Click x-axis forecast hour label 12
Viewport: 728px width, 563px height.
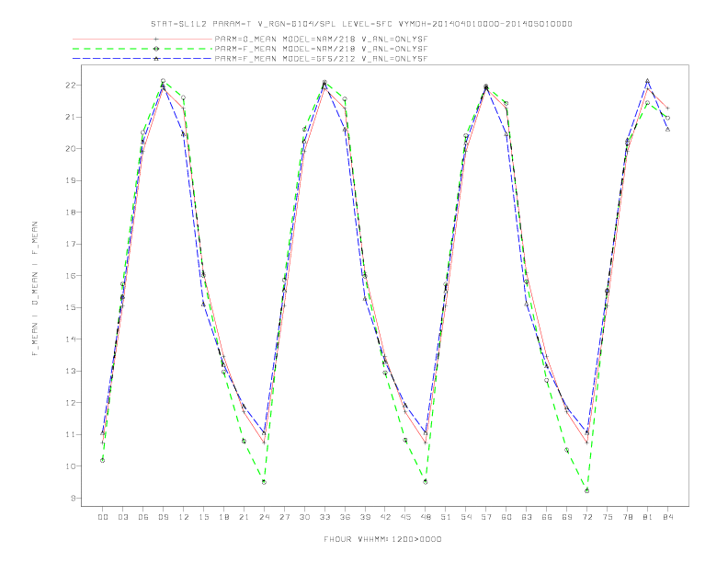click(184, 517)
